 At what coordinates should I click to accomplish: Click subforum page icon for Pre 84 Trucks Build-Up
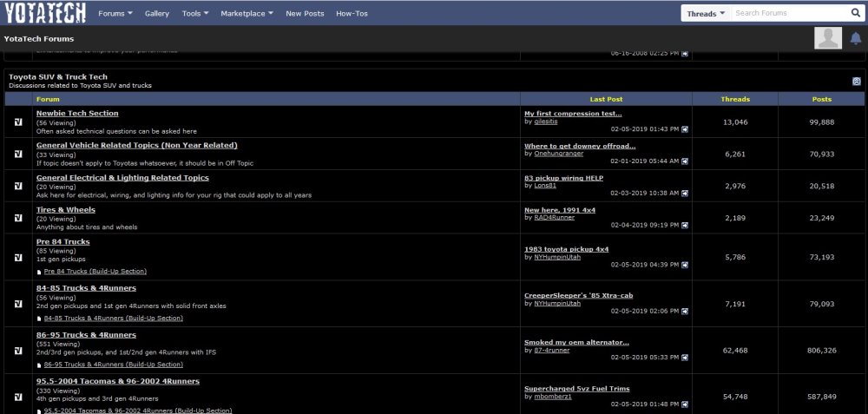click(x=39, y=272)
